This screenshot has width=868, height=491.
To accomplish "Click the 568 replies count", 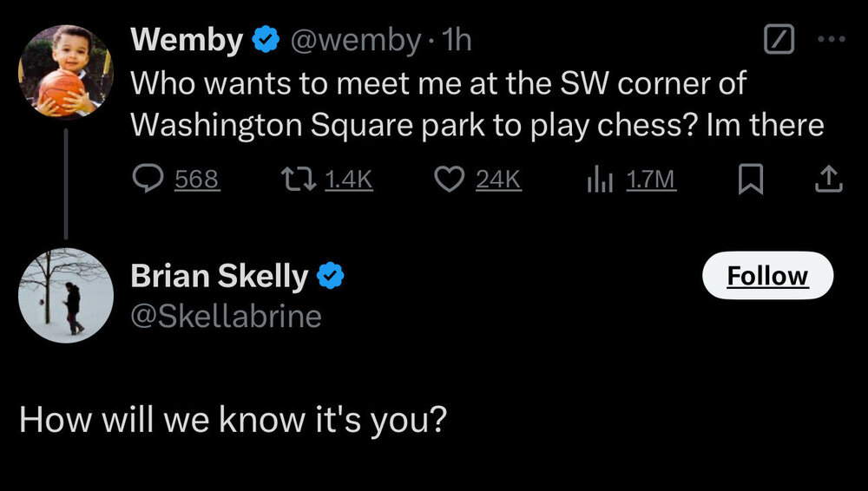I will 197,179.
